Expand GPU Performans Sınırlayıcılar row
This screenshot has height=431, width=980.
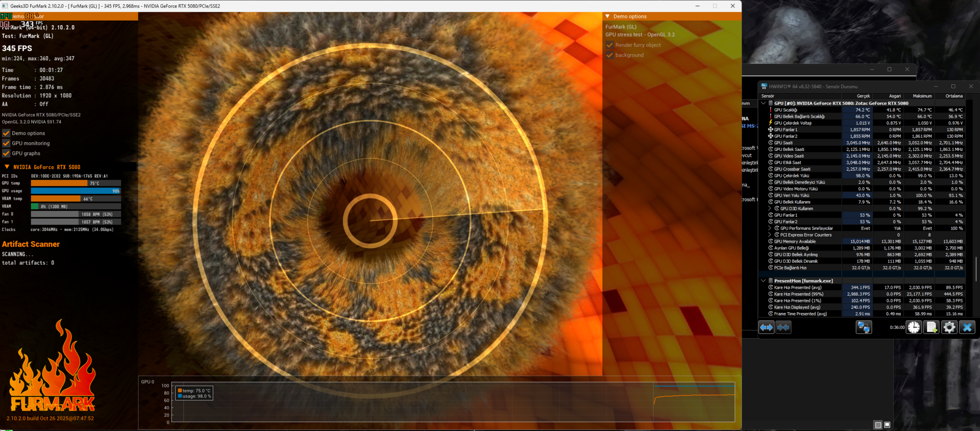tap(770, 228)
